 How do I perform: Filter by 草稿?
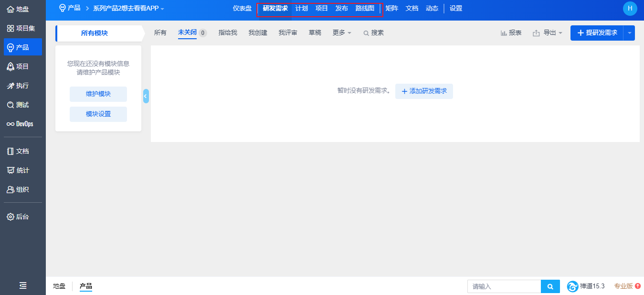[315, 33]
